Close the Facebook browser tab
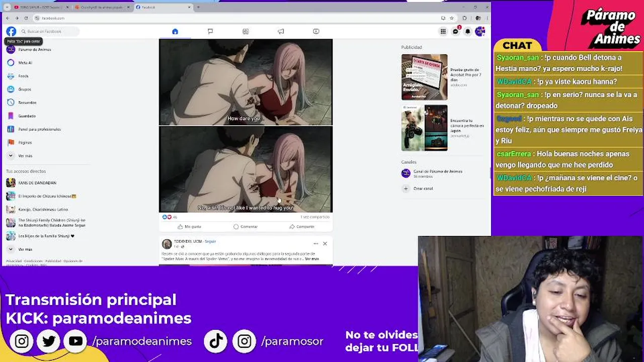 [189, 7]
